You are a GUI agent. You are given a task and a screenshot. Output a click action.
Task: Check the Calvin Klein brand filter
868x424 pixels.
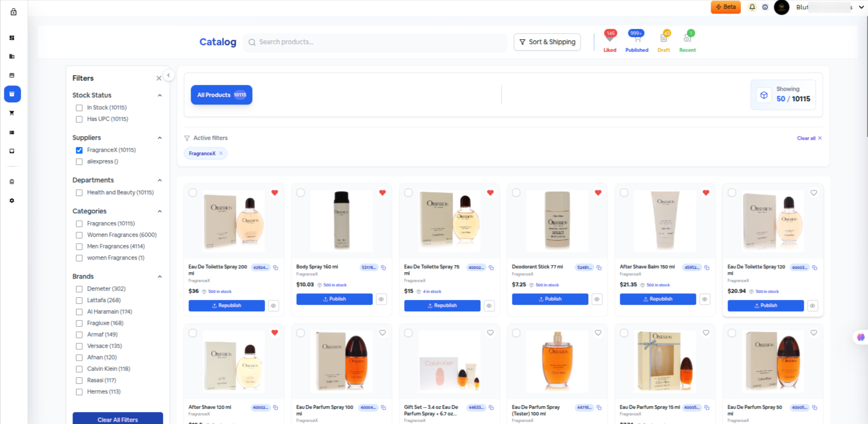coord(80,369)
